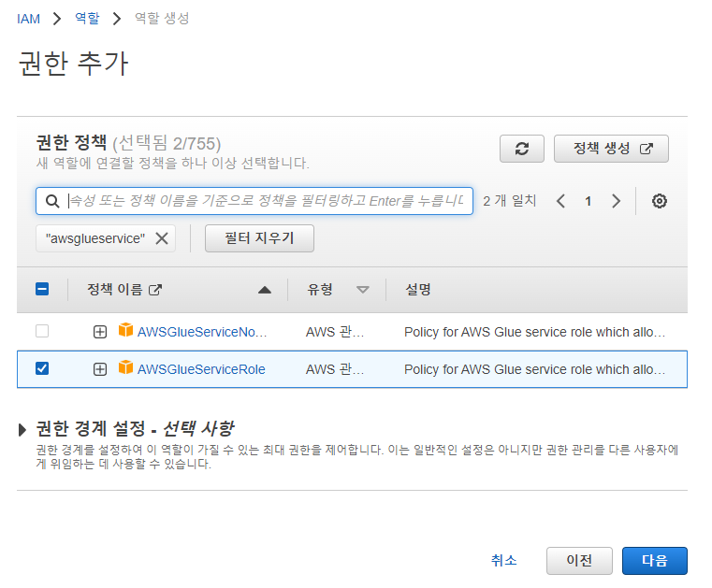Open the AWSGlueServiceNo... policy link
The height and width of the screenshot is (588, 712).
(x=202, y=332)
